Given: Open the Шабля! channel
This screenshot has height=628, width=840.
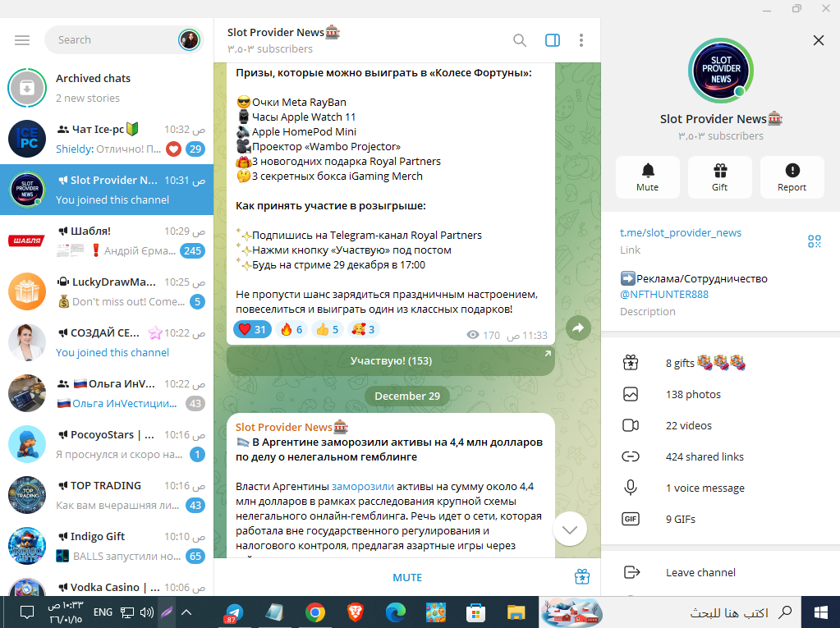Looking at the screenshot, I should [107, 241].
